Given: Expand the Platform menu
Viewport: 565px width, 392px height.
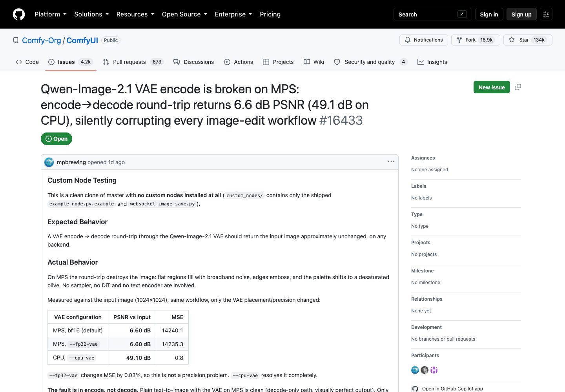Looking at the screenshot, I should tap(50, 14).
